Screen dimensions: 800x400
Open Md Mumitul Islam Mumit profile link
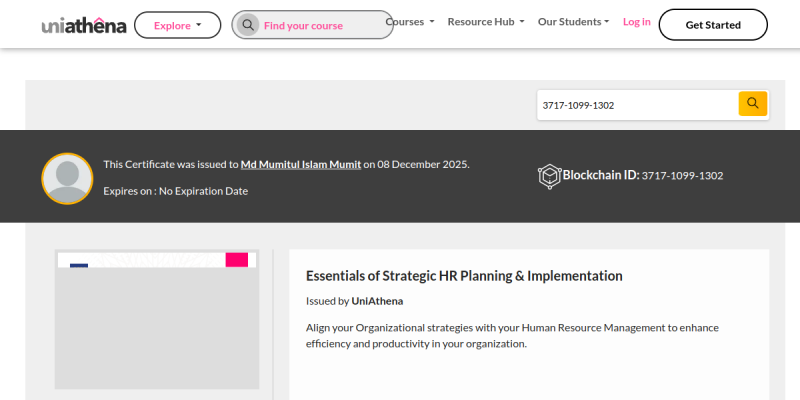pos(301,164)
